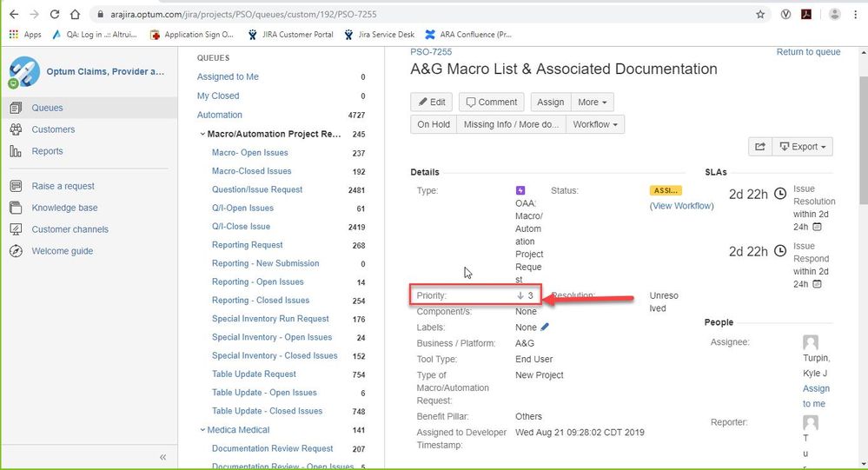Open Customer channels in the sidebar
The width and height of the screenshot is (868, 470).
pyautogui.click(x=70, y=229)
